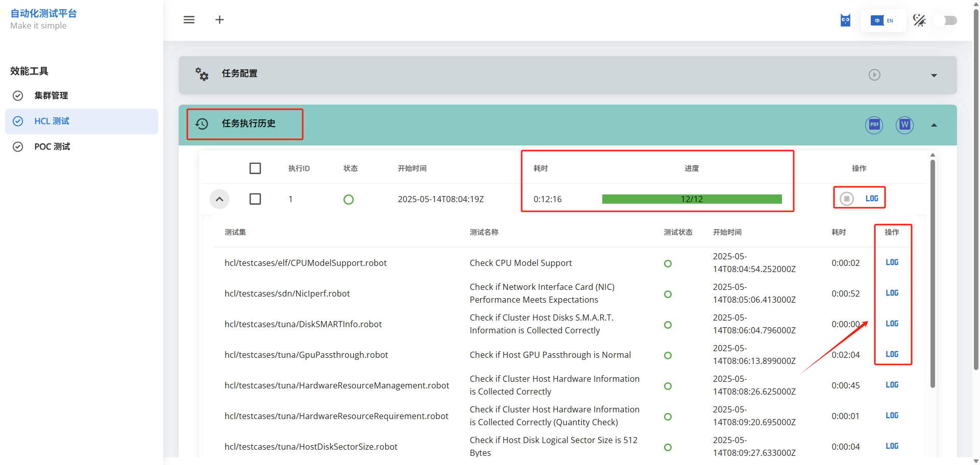Image resolution: width=980 pixels, height=465 pixels.
Task: Collapse the 任务执行历史 panel
Action: [x=934, y=125]
